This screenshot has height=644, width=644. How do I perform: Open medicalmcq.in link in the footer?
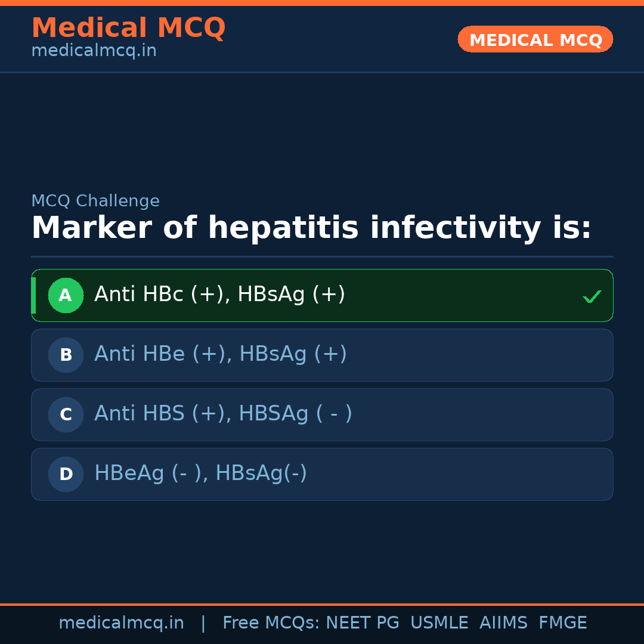click(x=121, y=623)
